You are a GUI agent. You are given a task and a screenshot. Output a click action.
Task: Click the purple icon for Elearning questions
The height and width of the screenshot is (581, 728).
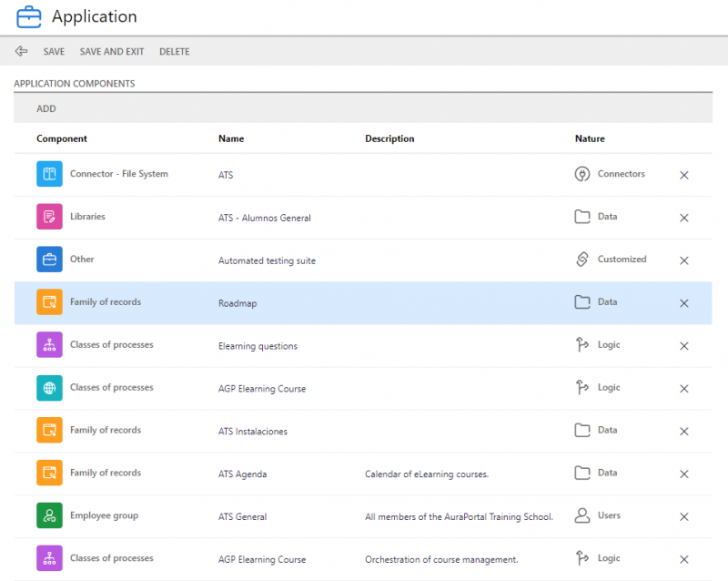click(49, 345)
